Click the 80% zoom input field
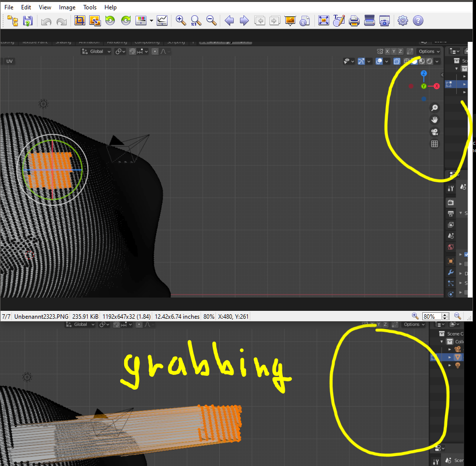Viewport: 476px width, 466px height. click(x=432, y=316)
